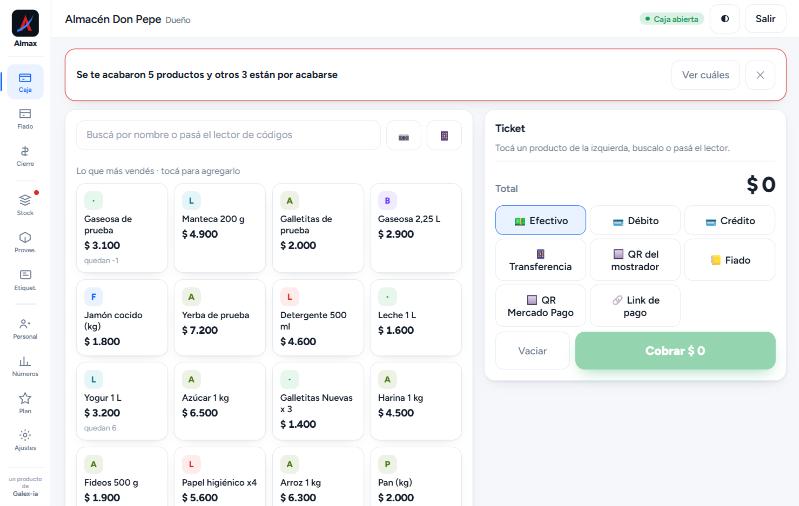Open the Etiquetas sidebar item
The height and width of the screenshot is (506, 799).
25,279
